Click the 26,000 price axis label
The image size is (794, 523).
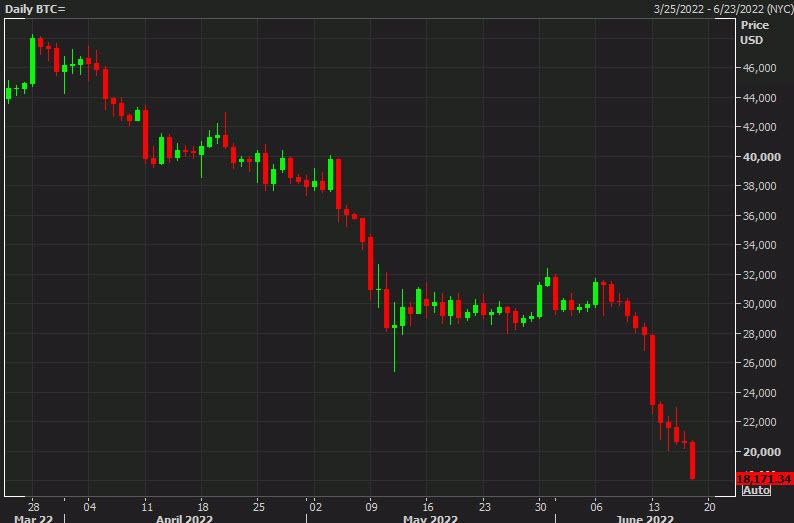(x=759, y=363)
